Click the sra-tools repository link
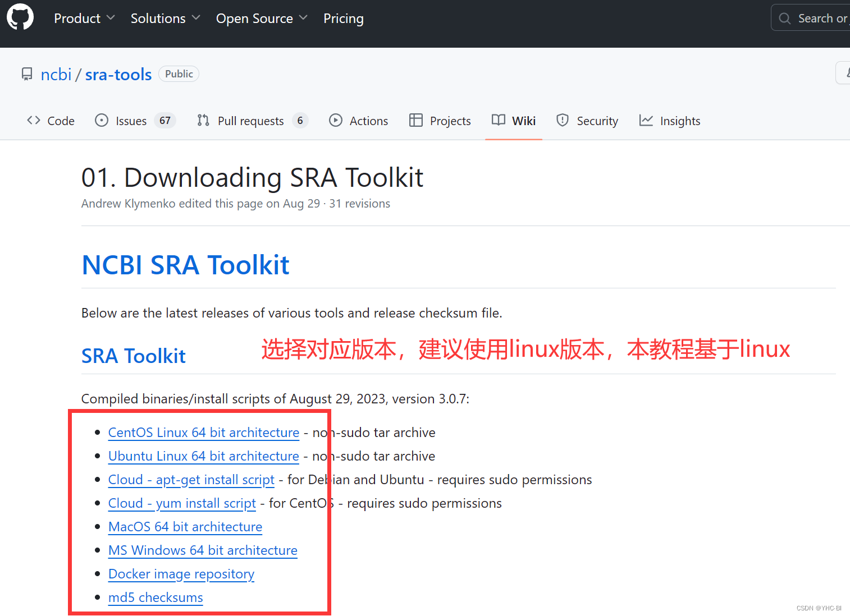Image resolution: width=850 pixels, height=616 pixels. point(118,75)
